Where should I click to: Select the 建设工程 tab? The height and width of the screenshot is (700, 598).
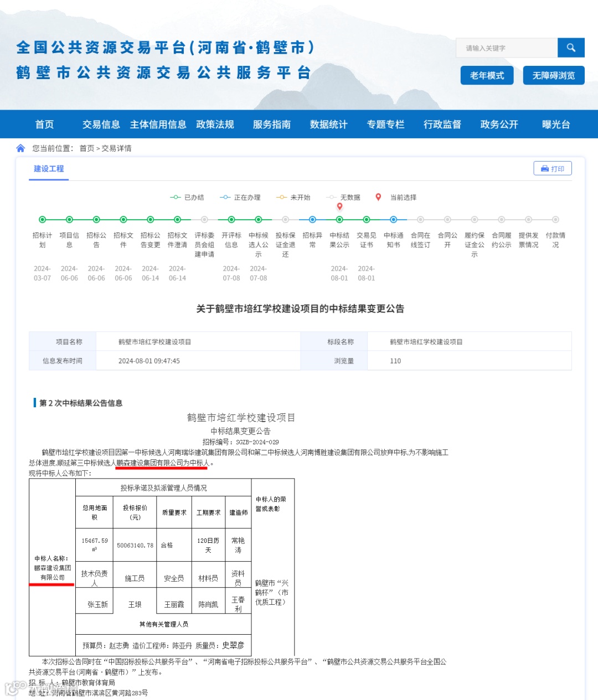tap(49, 169)
